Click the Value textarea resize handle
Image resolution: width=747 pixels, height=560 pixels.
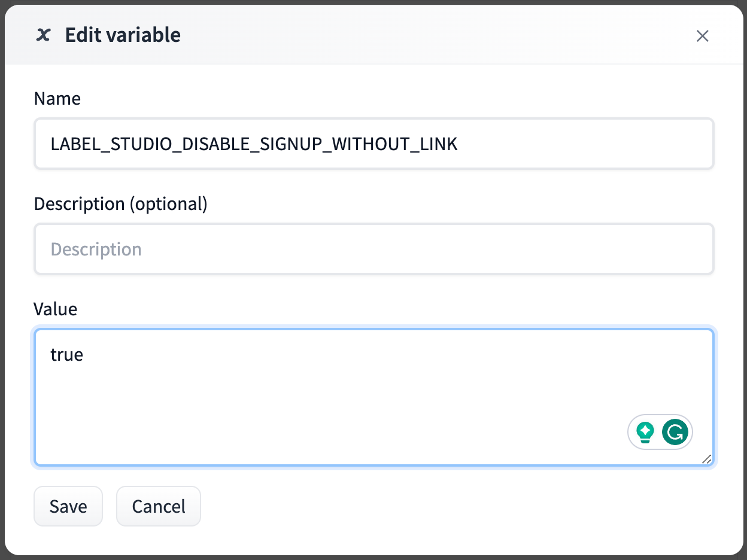(x=706, y=459)
